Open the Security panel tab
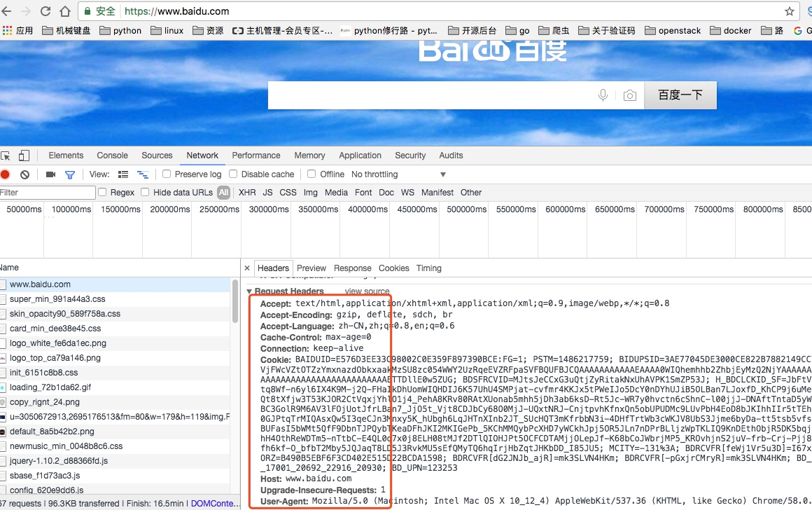812x510 pixels. click(x=410, y=156)
